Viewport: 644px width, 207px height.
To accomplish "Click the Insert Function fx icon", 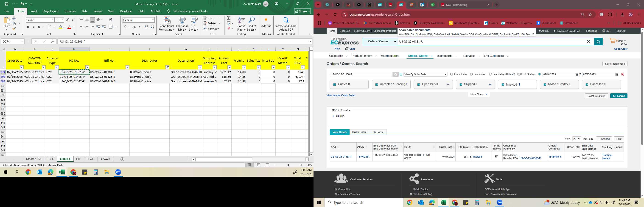I will point(52,41).
